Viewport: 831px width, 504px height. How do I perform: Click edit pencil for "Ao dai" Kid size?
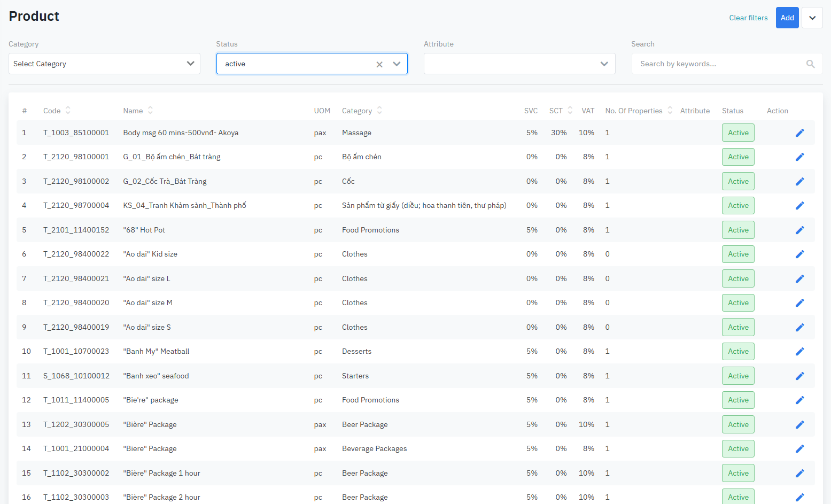click(x=799, y=254)
